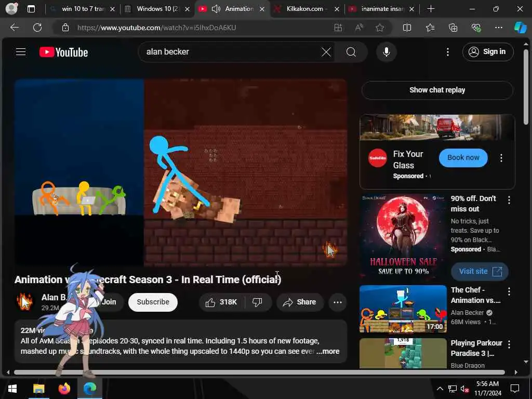This screenshot has height=399, width=532.
Task: Start voice search with the microphone icon
Action: pos(386,52)
